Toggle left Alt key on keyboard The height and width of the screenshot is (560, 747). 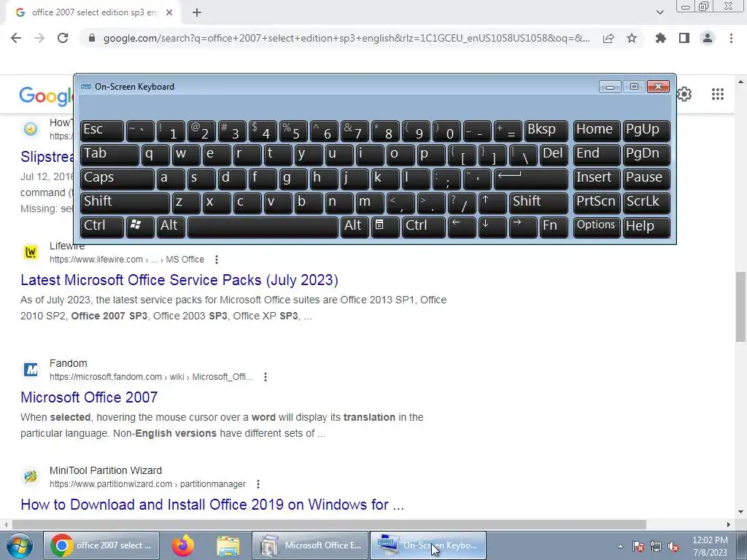pyautogui.click(x=171, y=227)
